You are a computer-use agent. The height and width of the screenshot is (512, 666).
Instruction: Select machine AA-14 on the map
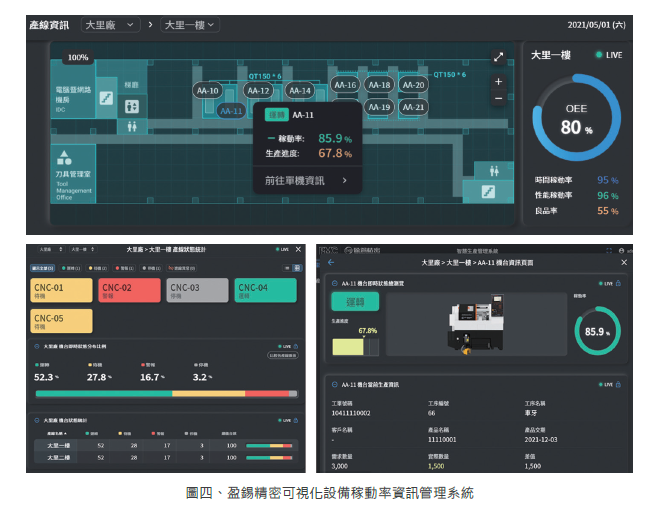pyautogui.click(x=300, y=91)
